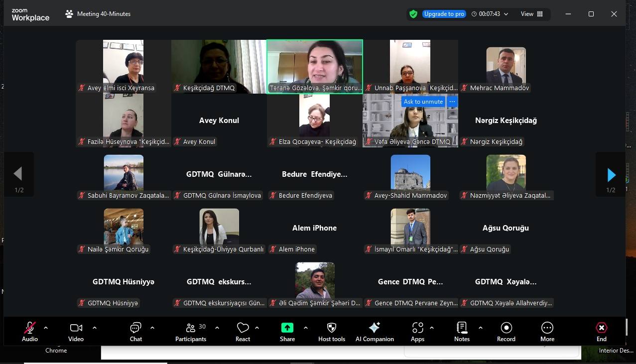Click the React heart icon

pos(243,331)
